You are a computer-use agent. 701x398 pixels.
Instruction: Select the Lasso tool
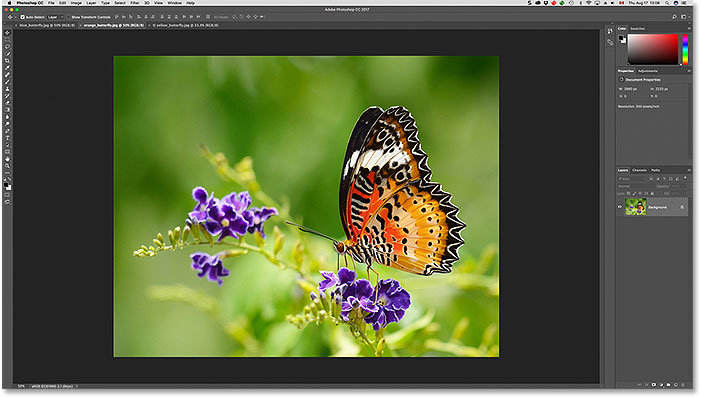click(7, 47)
